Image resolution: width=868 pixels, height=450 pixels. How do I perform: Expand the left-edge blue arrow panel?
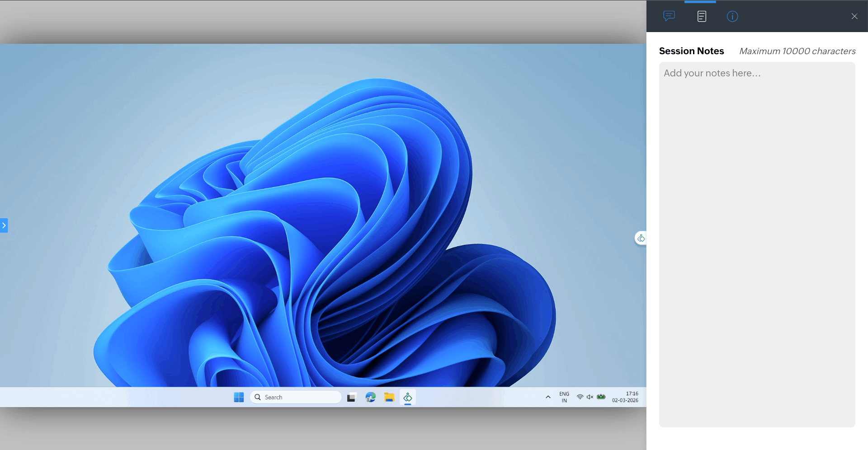click(x=4, y=225)
